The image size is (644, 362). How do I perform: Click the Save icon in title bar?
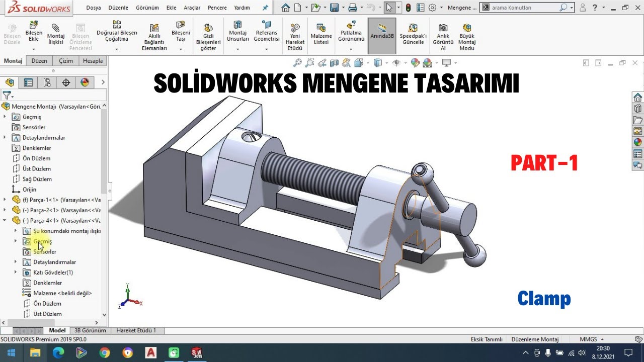pos(334,8)
